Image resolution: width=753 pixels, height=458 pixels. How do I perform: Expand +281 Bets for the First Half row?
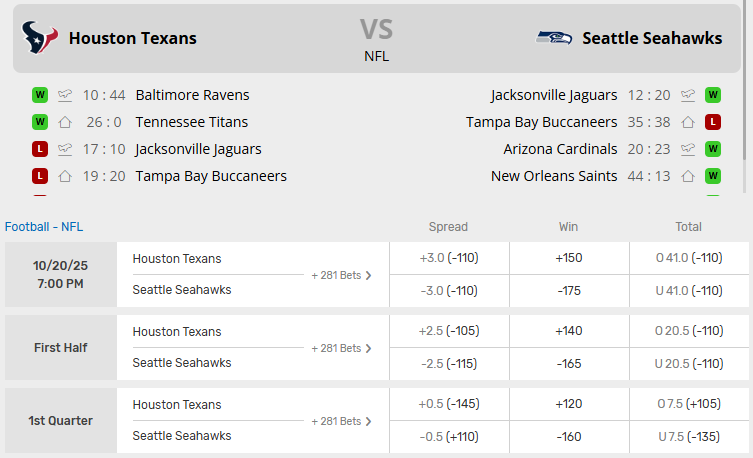point(341,348)
